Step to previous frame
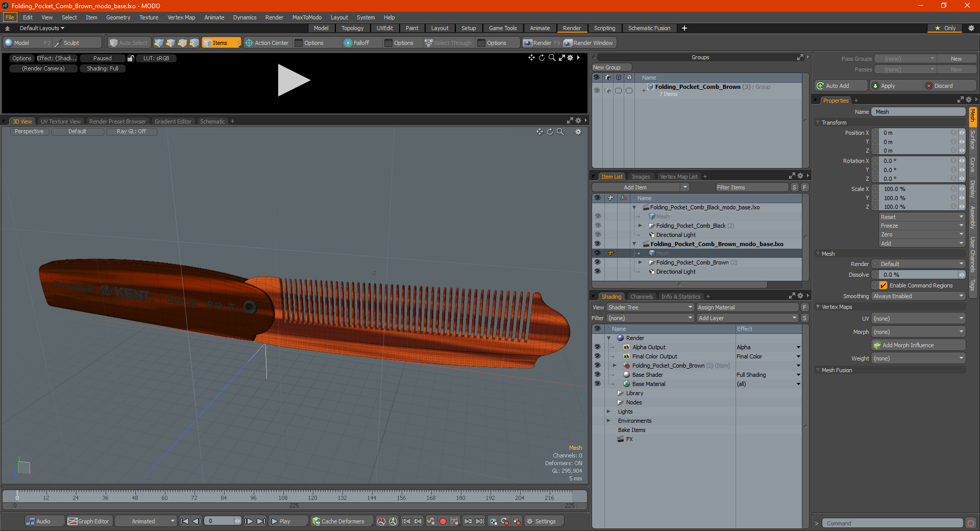The image size is (980, 531). click(x=197, y=521)
